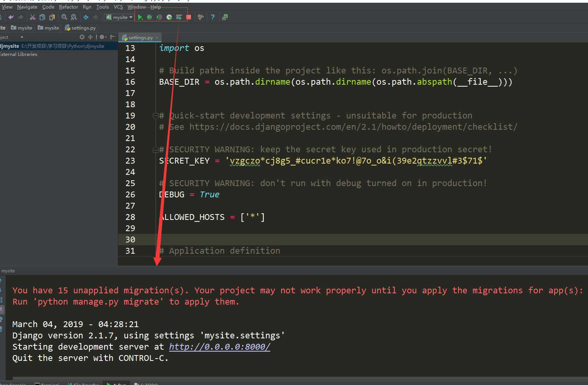Open settings with the wrench icon
Screen dimensions: 588x385
(201, 17)
